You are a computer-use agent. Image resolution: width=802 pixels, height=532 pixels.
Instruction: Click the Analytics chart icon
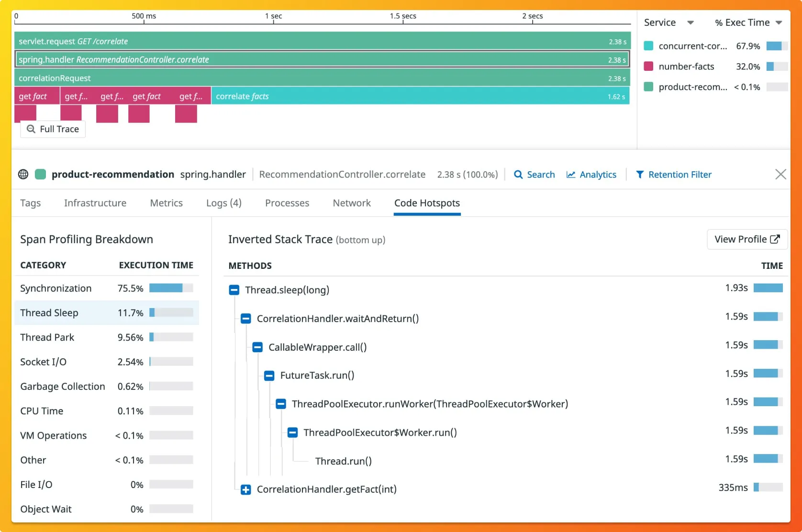pyautogui.click(x=571, y=175)
